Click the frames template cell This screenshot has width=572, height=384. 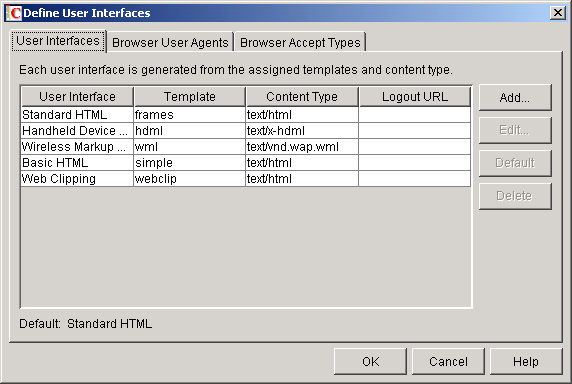[x=190, y=115]
